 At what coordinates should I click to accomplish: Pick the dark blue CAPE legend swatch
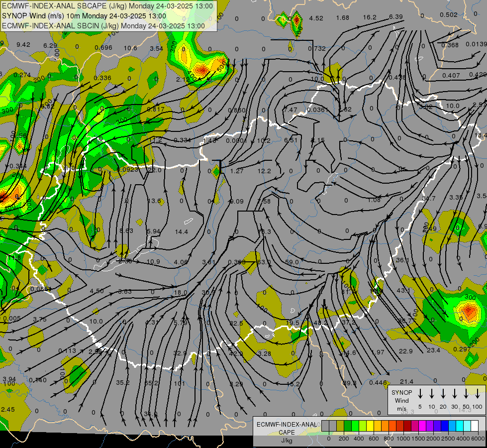[x=444, y=426]
